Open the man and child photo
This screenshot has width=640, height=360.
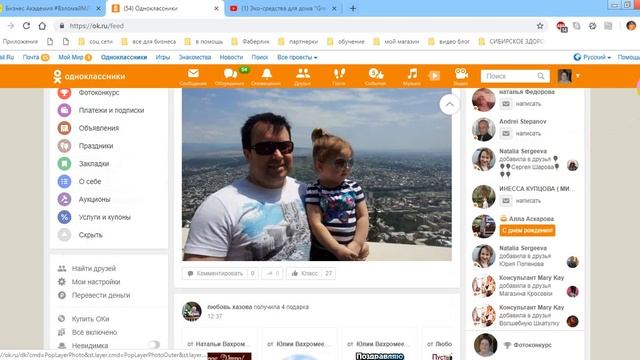[317, 174]
